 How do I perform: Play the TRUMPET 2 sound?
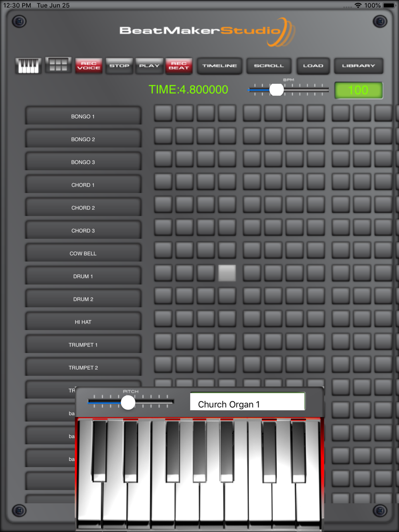[83, 367]
